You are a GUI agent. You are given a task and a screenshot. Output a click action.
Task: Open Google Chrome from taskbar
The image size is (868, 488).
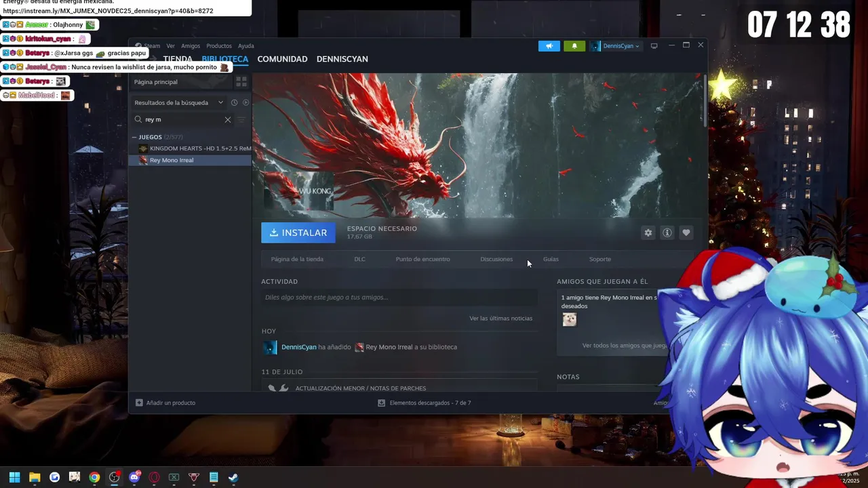[x=94, y=477]
